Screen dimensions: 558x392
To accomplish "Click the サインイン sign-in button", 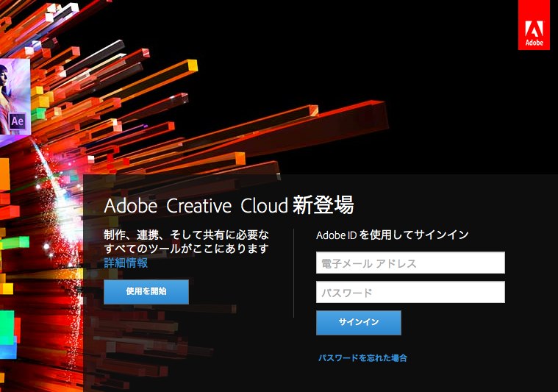I will [x=359, y=323].
